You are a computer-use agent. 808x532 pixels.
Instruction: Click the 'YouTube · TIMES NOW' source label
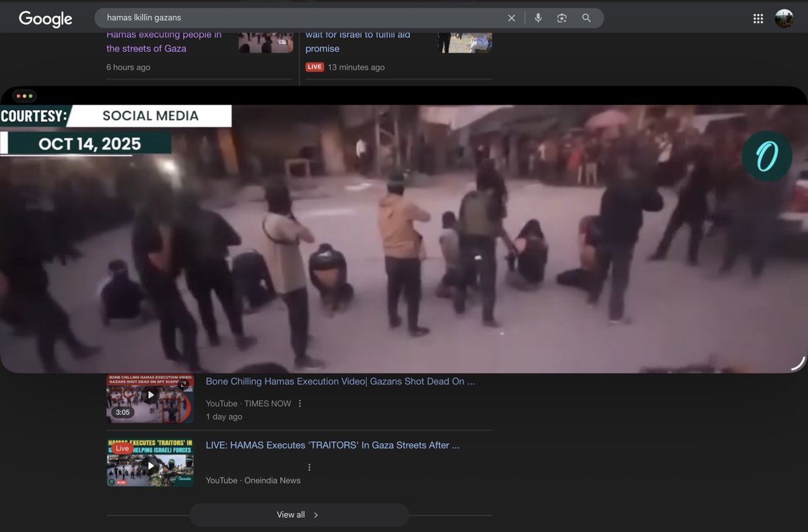pos(248,403)
